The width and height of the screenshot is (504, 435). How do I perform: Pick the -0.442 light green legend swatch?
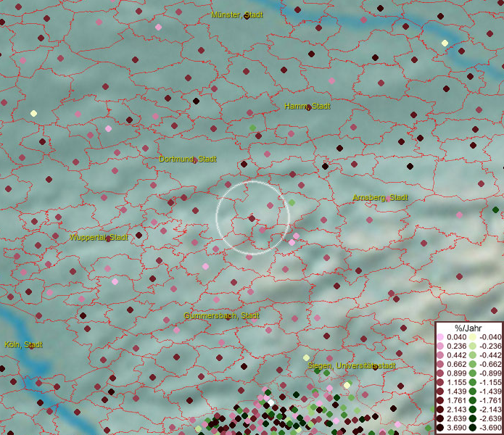tap(473, 355)
